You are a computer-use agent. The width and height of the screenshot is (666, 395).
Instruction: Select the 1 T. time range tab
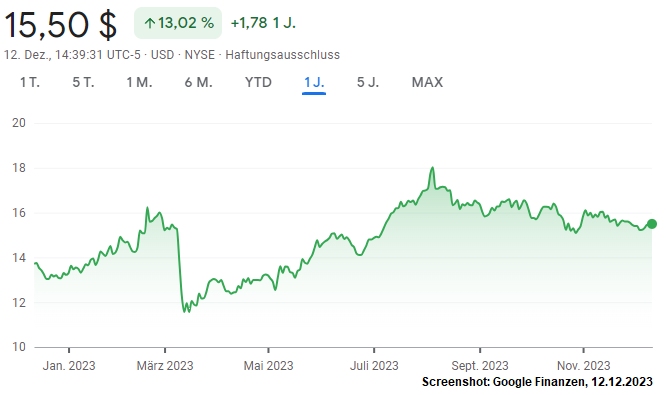pyautogui.click(x=30, y=82)
